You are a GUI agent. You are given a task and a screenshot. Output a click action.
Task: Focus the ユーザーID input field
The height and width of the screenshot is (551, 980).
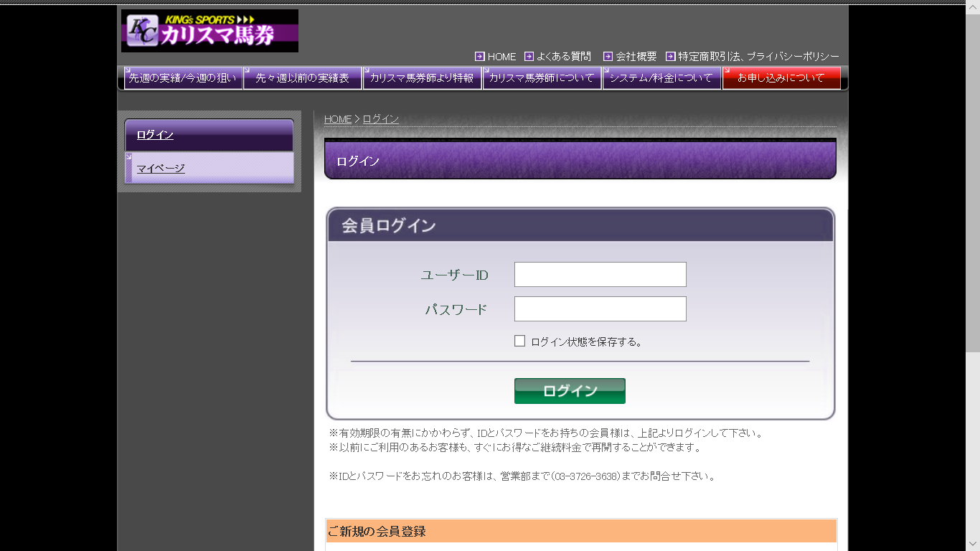click(600, 274)
